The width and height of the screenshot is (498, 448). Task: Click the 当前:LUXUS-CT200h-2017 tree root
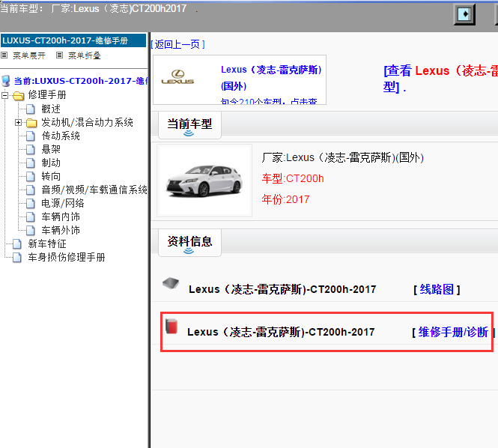81,81
